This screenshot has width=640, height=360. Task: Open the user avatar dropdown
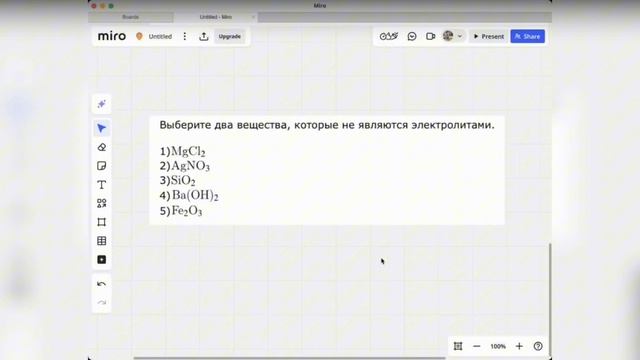pyautogui.click(x=452, y=36)
